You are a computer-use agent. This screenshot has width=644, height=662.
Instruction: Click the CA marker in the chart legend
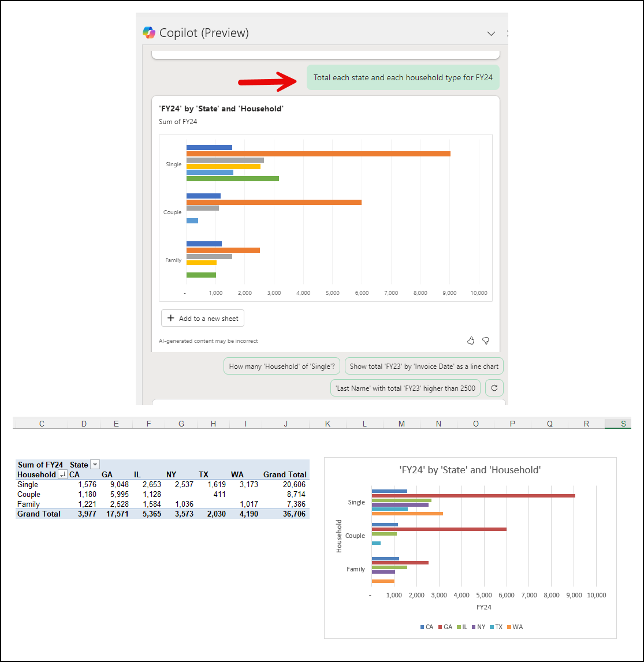click(422, 627)
